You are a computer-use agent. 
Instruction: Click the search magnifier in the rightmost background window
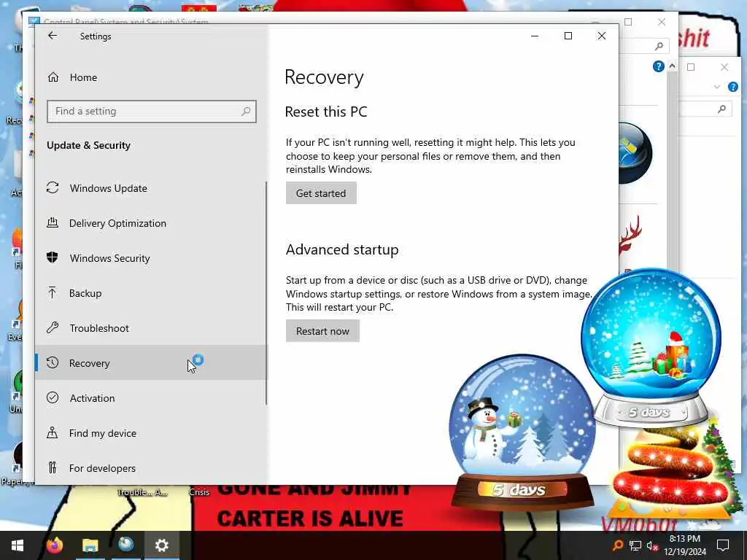click(x=721, y=109)
